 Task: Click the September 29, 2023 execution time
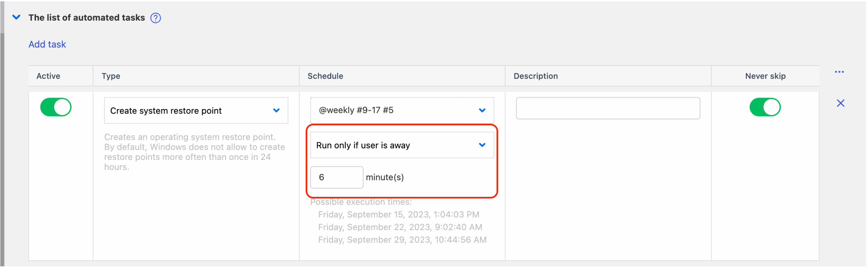click(x=402, y=240)
